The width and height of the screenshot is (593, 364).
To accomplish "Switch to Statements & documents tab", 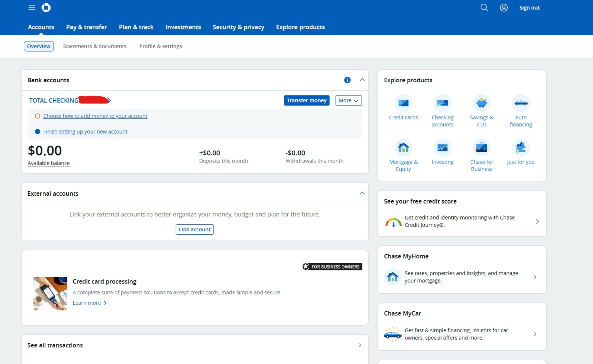I will 95,46.
